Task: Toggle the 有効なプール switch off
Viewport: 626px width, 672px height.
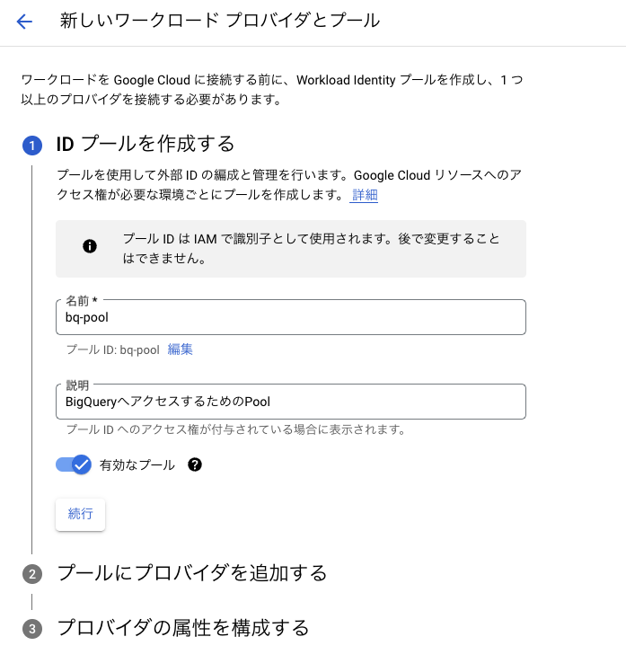Action: click(74, 464)
